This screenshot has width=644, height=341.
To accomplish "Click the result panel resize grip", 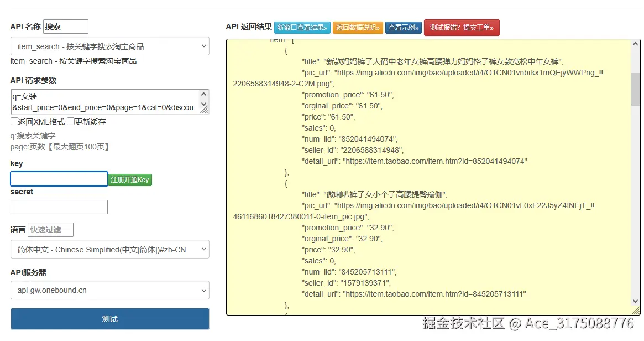I will pos(636,311).
